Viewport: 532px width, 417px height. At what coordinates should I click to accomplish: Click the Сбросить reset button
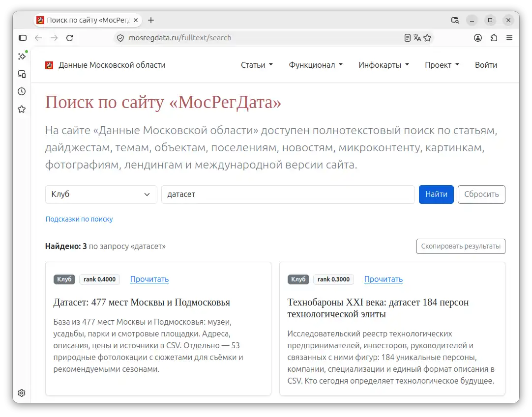click(x=481, y=195)
